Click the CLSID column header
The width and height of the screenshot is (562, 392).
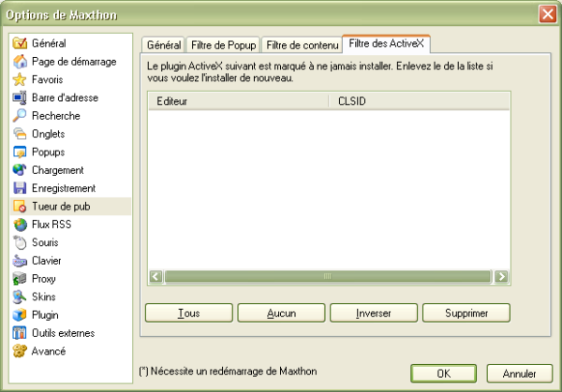pyautogui.click(x=419, y=101)
